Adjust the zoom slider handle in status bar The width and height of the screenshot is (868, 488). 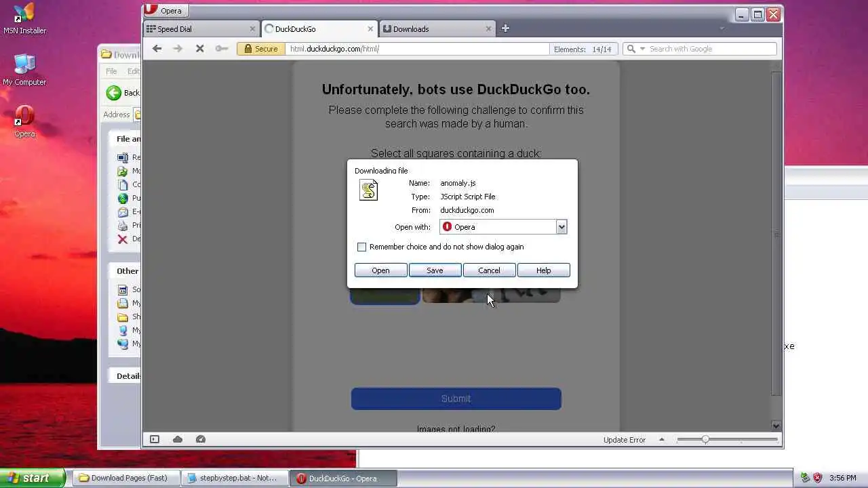point(705,439)
